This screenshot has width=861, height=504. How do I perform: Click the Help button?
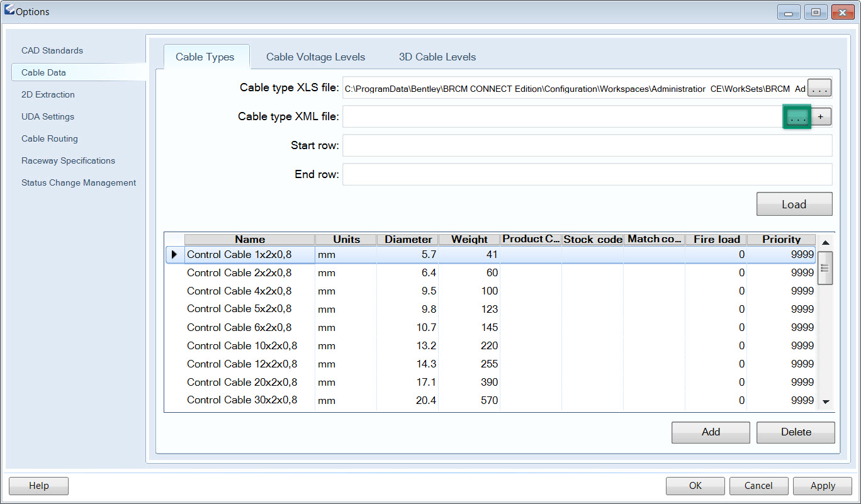click(x=38, y=486)
